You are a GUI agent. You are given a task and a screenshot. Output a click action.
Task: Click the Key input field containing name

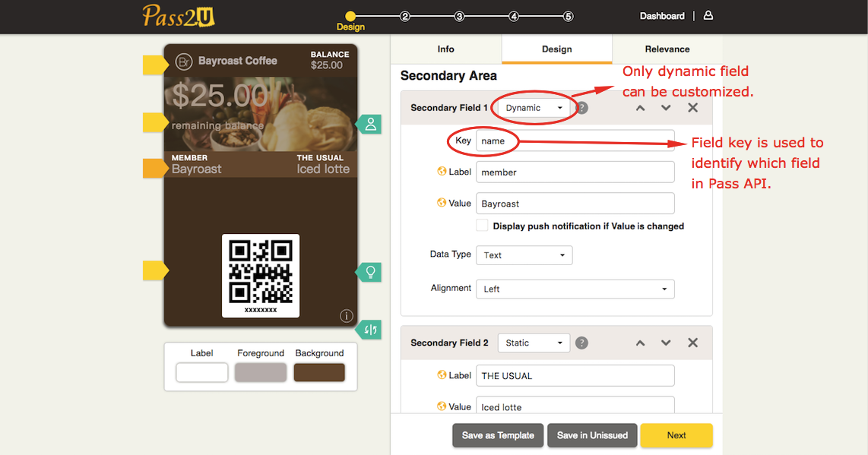(574, 141)
